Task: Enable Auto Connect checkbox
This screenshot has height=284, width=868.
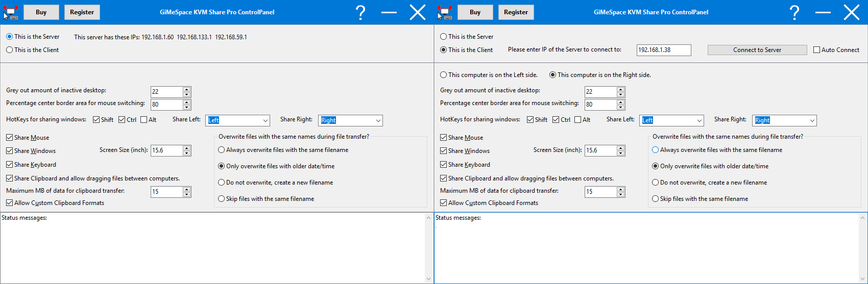Action: point(817,50)
